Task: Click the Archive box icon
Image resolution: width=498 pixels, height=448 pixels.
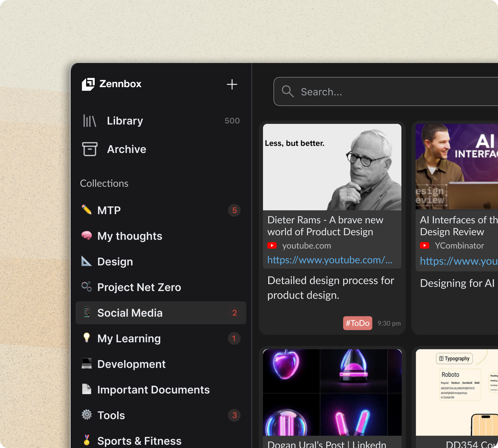Action: tap(90, 149)
